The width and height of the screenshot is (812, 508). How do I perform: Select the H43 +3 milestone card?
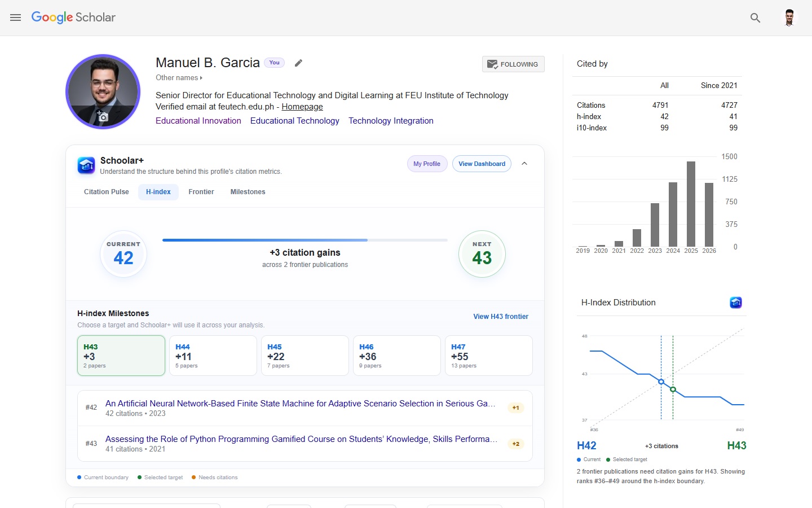(x=121, y=356)
